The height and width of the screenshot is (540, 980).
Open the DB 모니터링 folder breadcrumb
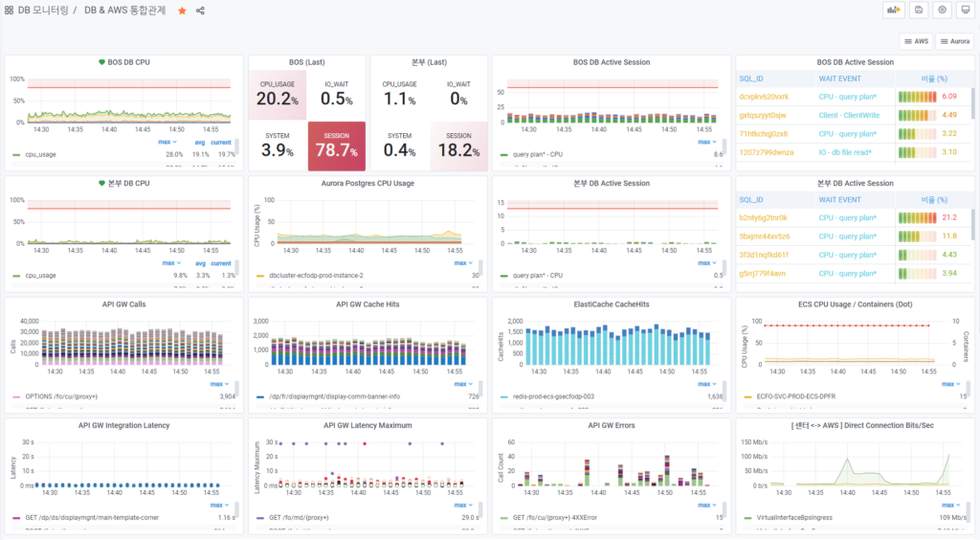(x=43, y=11)
